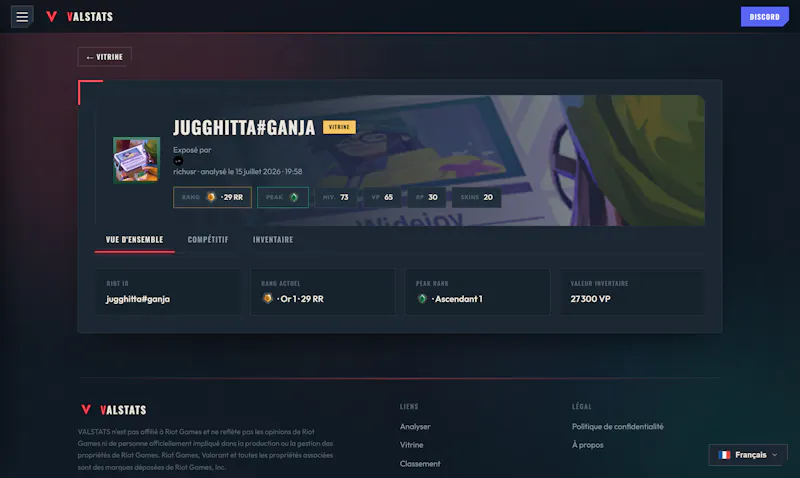The height and width of the screenshot is (478, 800).
Task: Click the VP 65 stat chip
Action: tap(382, 197)
